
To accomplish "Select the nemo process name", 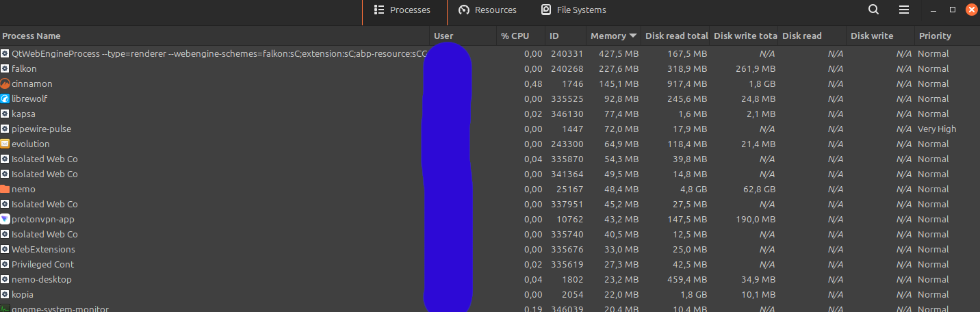I will 23,189.
